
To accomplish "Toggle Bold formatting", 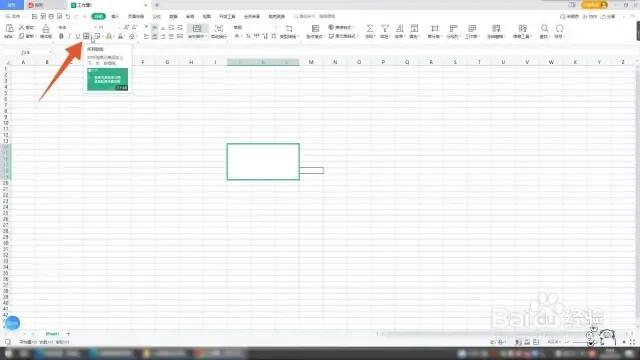I will [x=61, y=36].
